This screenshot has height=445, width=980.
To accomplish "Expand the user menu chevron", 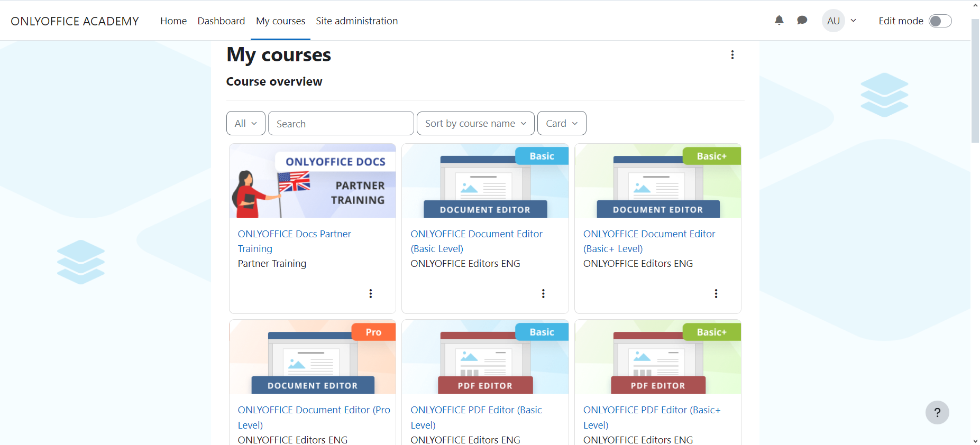I will pos(853,21).
